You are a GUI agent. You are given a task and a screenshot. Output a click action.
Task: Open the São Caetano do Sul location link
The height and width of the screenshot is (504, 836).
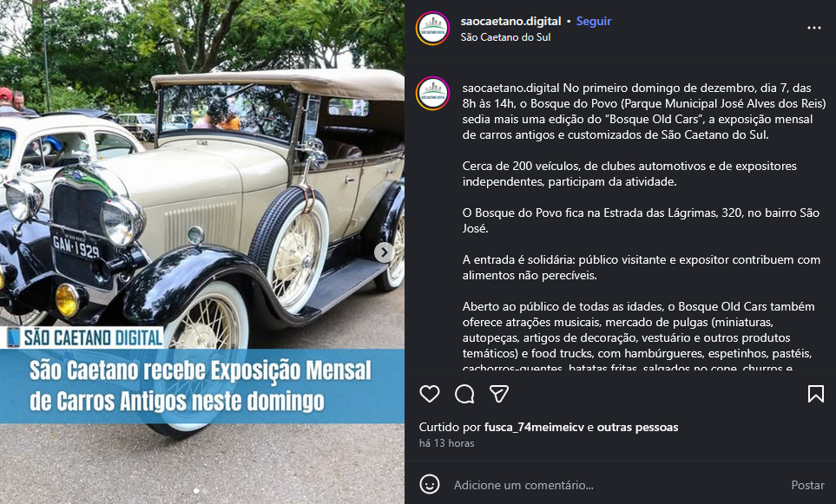tap(505, 37)
